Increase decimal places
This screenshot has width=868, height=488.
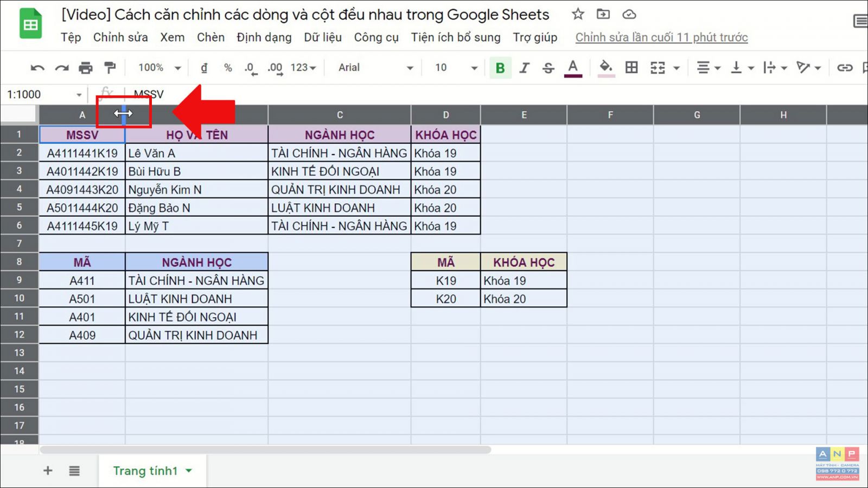275,68
